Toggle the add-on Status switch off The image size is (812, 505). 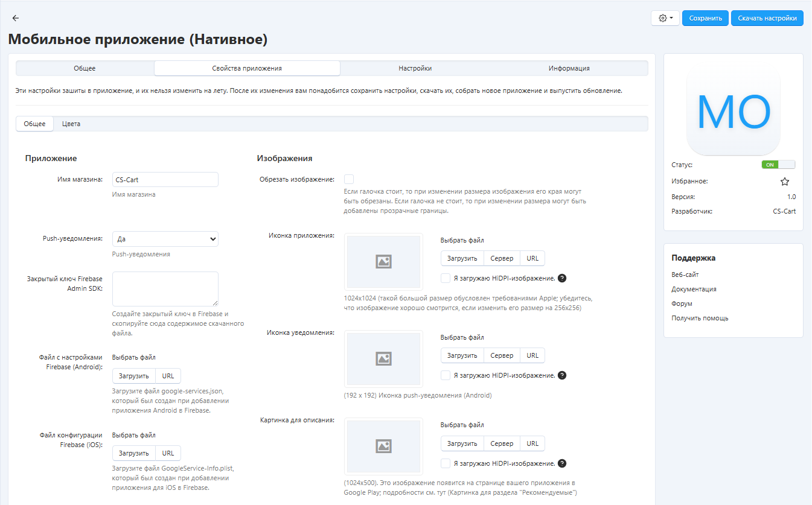(x=778, y=165)
